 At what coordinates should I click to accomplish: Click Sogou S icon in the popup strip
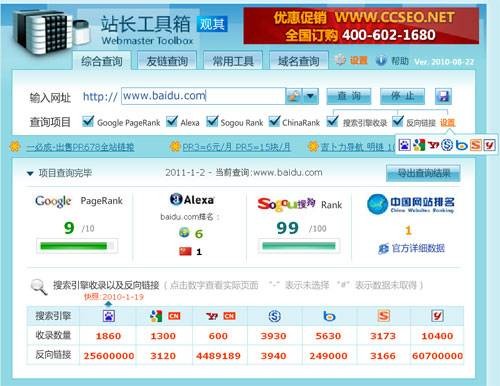447,145
